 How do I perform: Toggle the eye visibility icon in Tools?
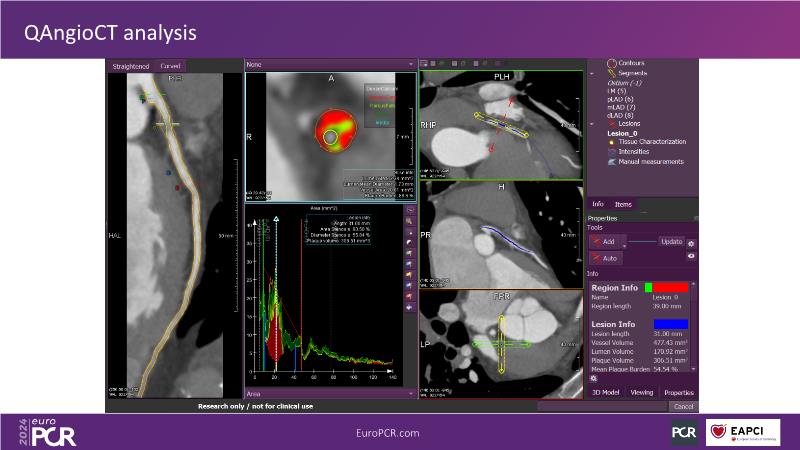tap(691, 256)
